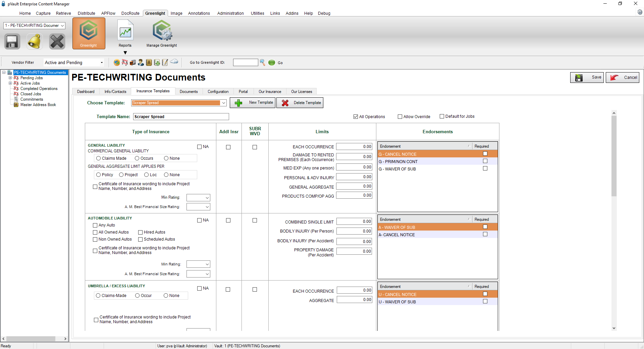Click the Template Name input field
644x349 pixels.
[181, 117]
